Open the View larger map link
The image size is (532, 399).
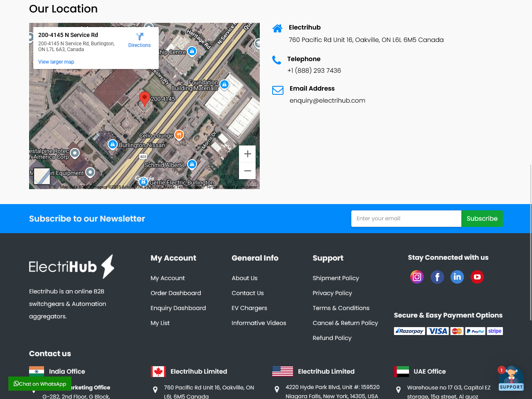56,62
